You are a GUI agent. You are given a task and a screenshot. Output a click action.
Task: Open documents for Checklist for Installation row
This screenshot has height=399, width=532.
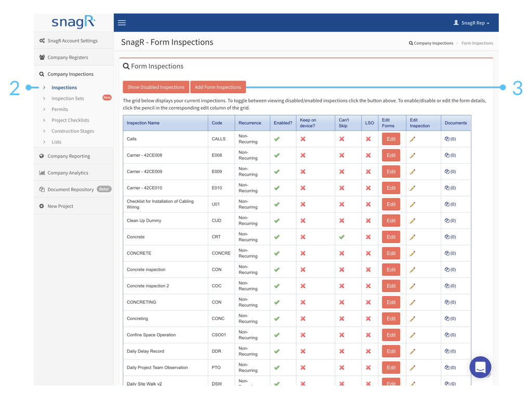coord(450,204)
